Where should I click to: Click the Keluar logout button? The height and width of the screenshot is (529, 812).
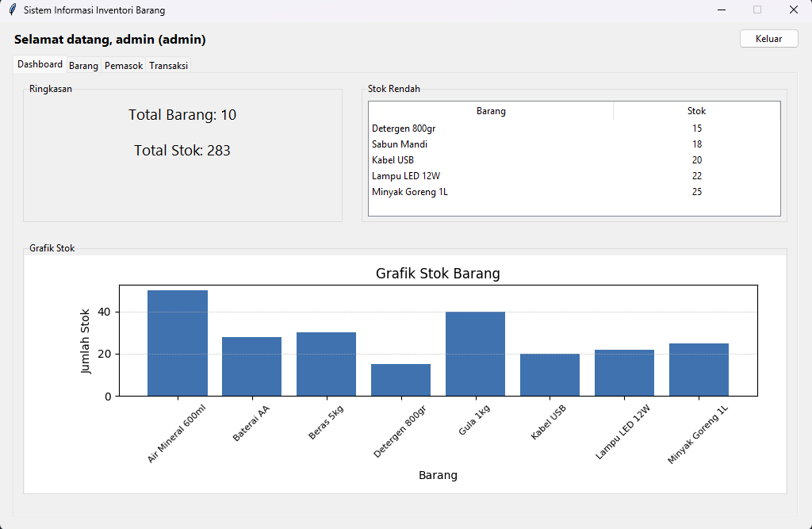click(768, 39)
